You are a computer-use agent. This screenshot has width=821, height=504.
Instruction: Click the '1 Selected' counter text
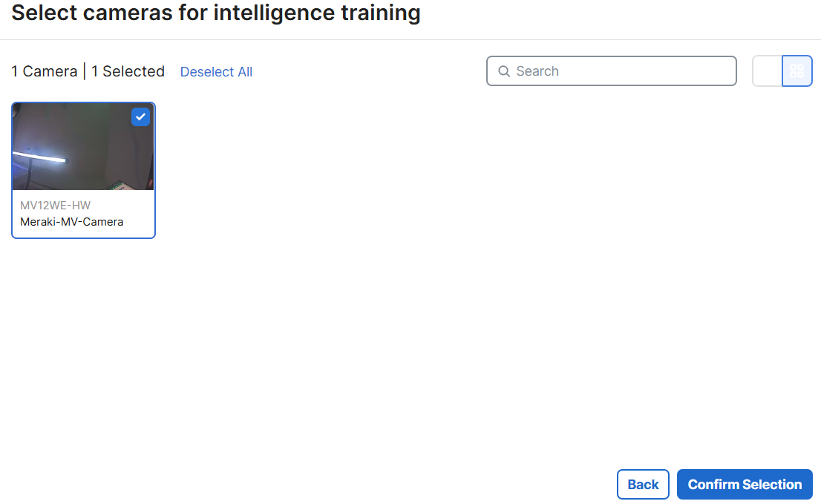128,71
